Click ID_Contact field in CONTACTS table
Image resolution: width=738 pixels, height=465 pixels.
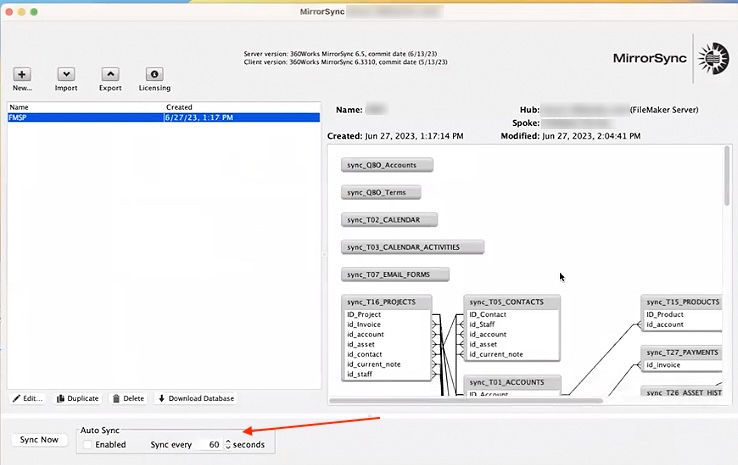click(488, 314)
